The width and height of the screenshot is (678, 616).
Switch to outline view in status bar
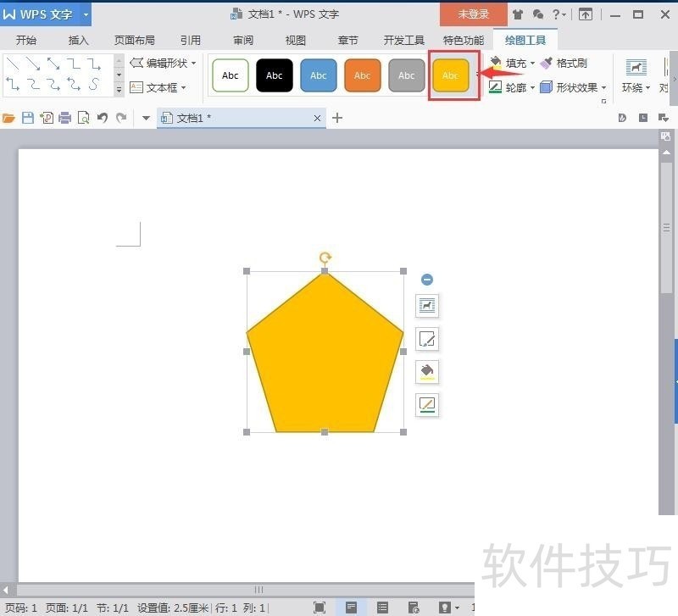383,608
